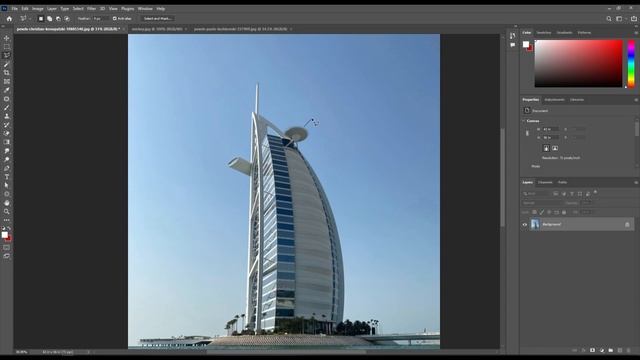Select the Move tool
The image size is (640, 360).
click(7, 38)
